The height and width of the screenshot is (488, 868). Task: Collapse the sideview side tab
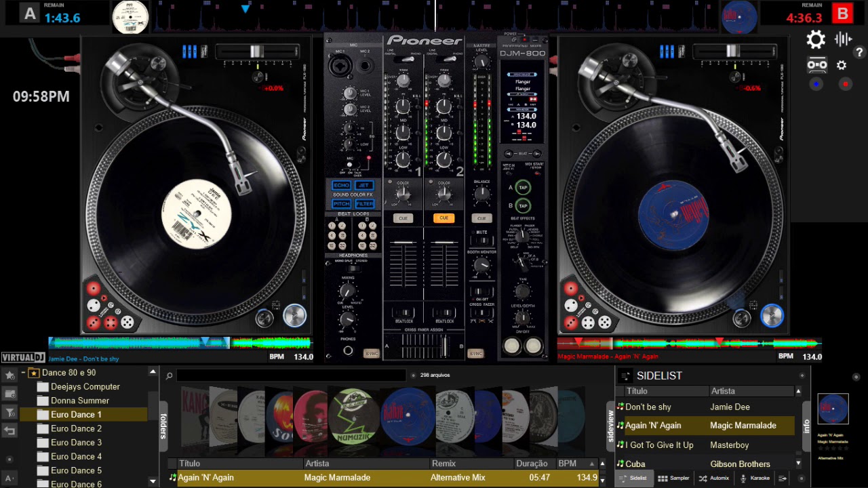pos(610,425)
